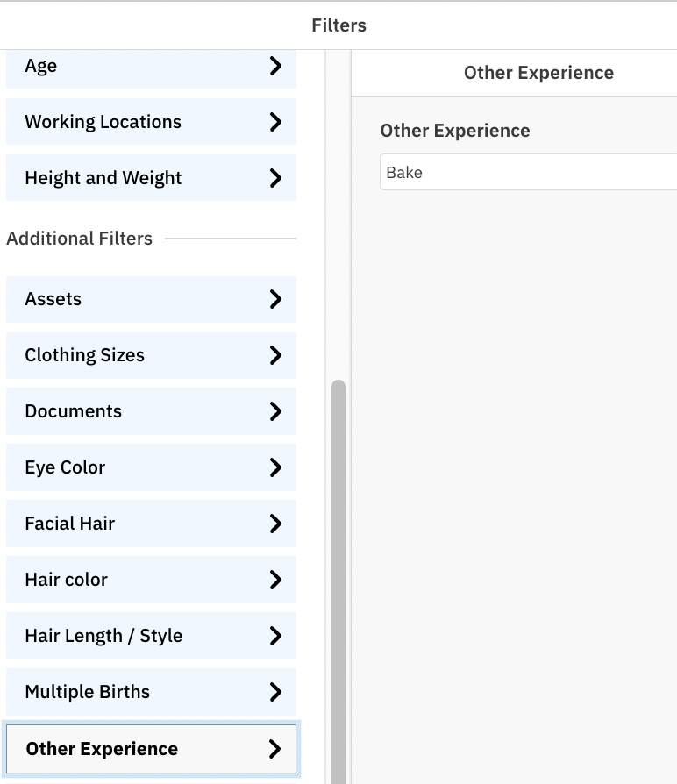Click the chevron arrow beside Height and Weight
The image size is (677, 784).
click(275, 177)
